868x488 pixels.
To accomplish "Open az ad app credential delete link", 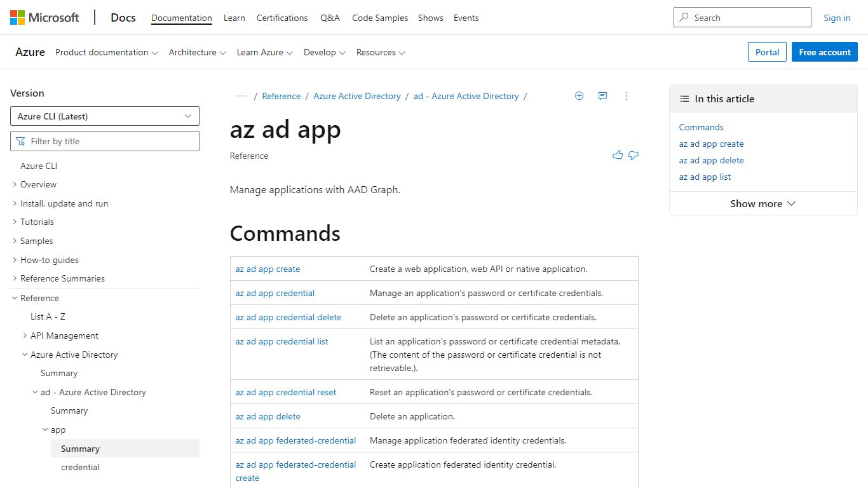I will [x=288, y=317].
